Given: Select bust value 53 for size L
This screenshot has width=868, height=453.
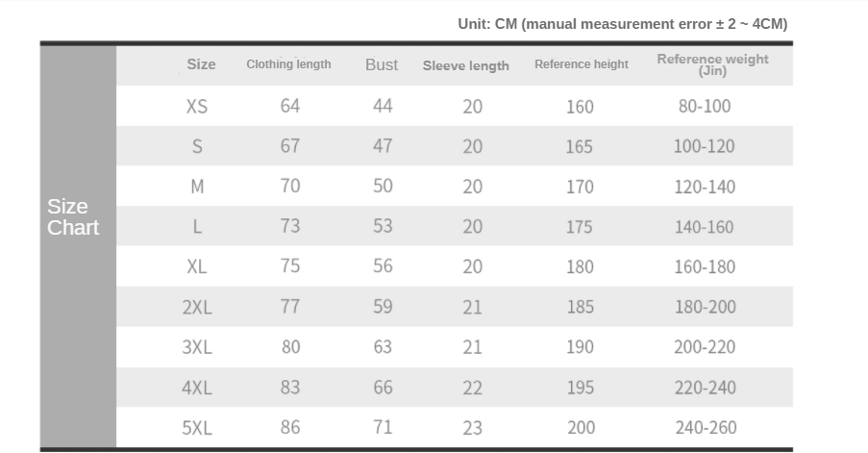Looking at the screenshot, I should pos(383,226).
